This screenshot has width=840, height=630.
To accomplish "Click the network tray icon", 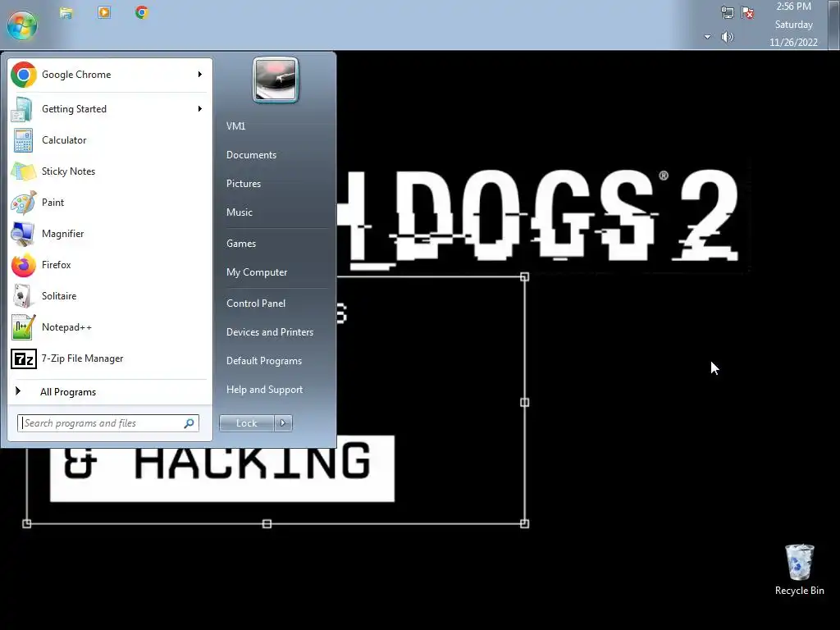I will (x=727, y=13).
